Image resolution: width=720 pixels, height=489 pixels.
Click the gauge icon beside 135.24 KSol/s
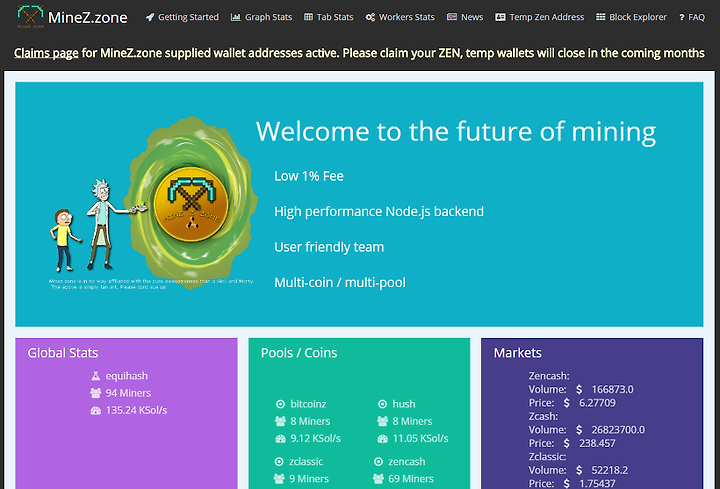(x=96, y=410)
